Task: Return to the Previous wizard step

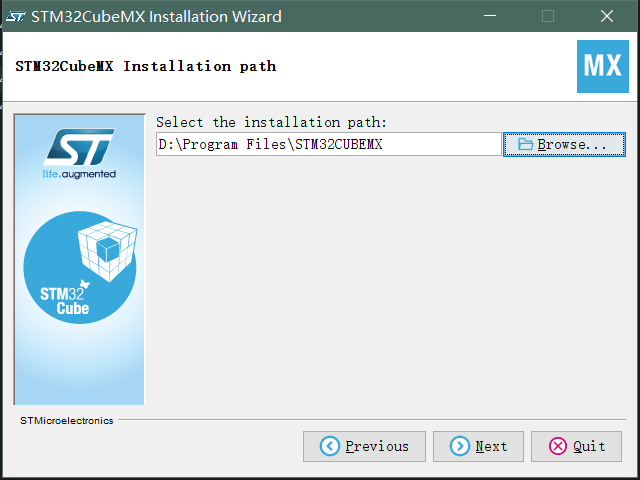Action: tap(364, 446)
